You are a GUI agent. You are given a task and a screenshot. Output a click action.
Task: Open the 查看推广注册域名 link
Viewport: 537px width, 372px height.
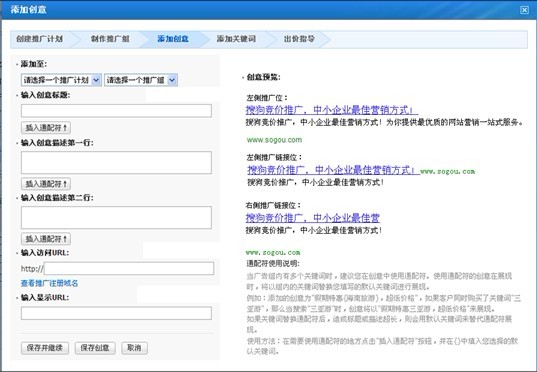50,283
